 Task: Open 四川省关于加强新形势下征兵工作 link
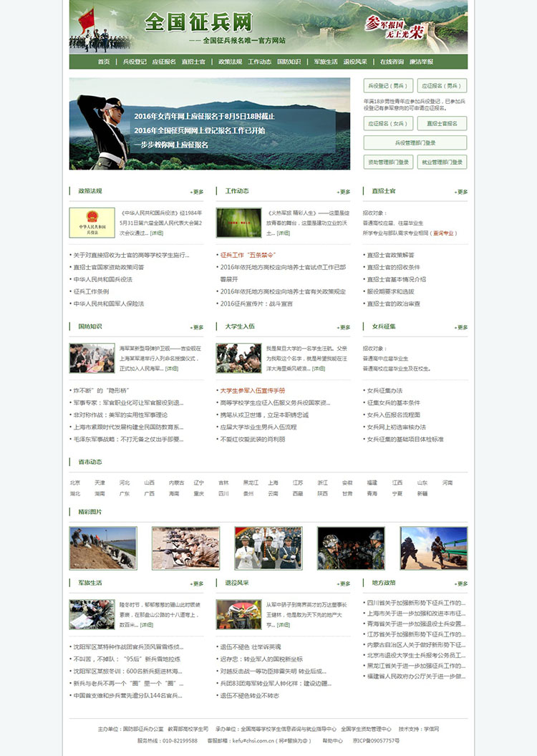point(417,603)
